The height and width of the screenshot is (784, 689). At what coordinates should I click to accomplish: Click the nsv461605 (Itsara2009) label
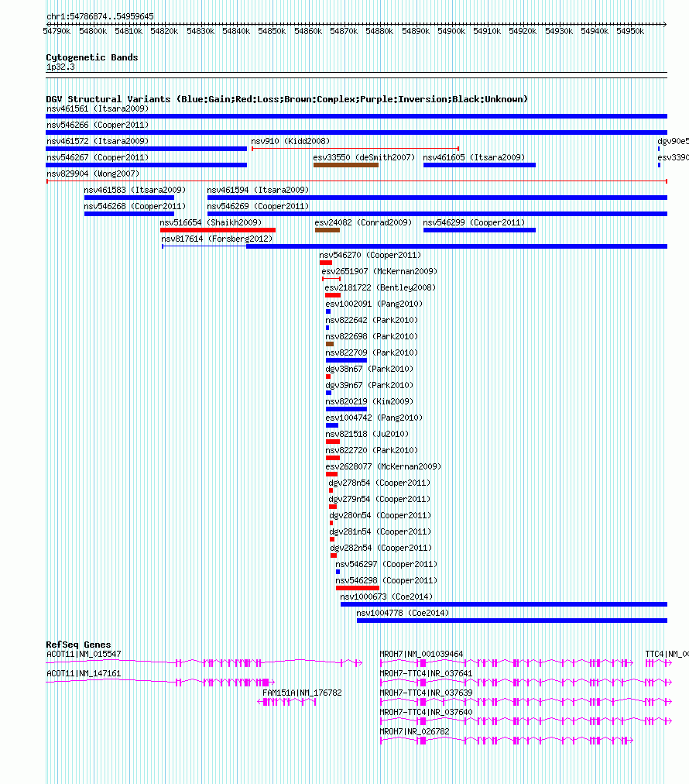(474, 157)
